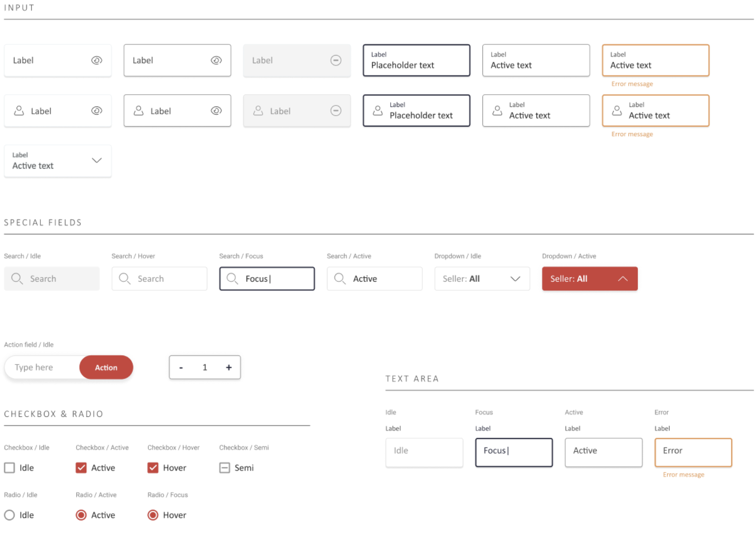
Task: Click the magnifier icon in Search / Active field
Action: pos(340,279)
